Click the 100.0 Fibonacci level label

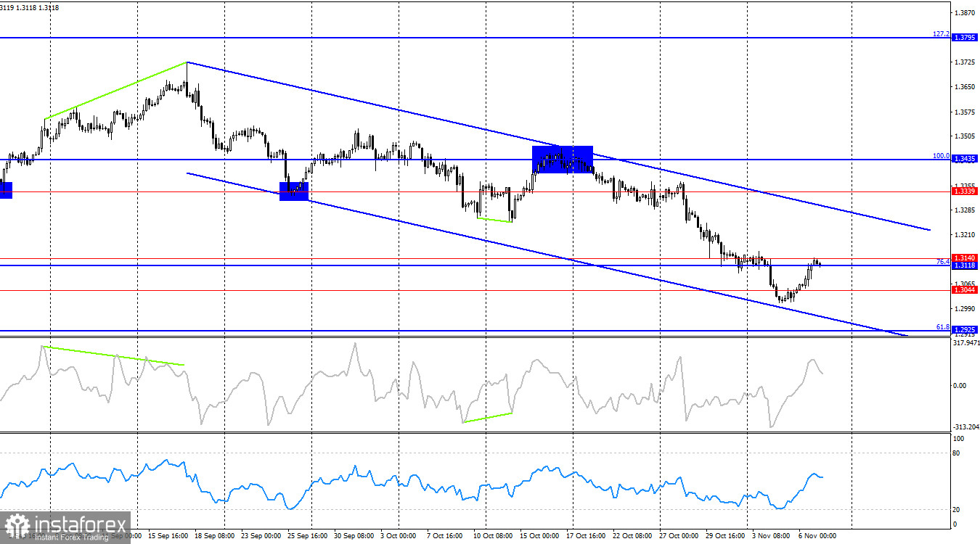coord(942,155)
